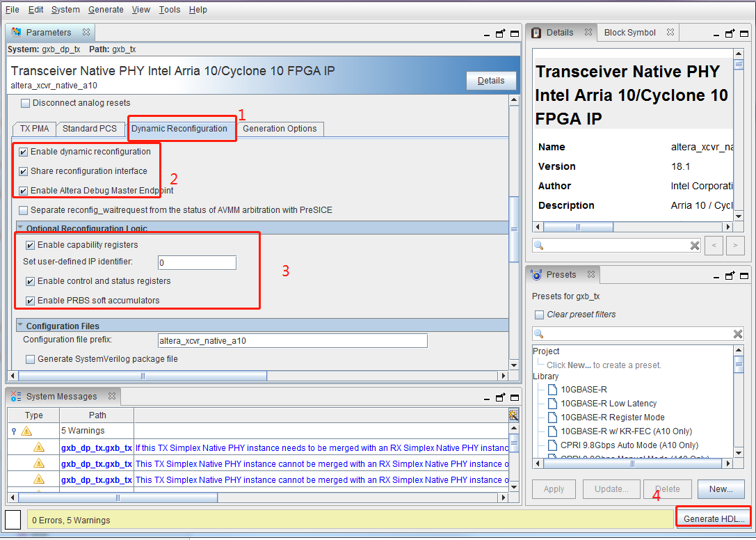Open the File menu
Viewport: 756px width, 540px height.
coord(12,10)
